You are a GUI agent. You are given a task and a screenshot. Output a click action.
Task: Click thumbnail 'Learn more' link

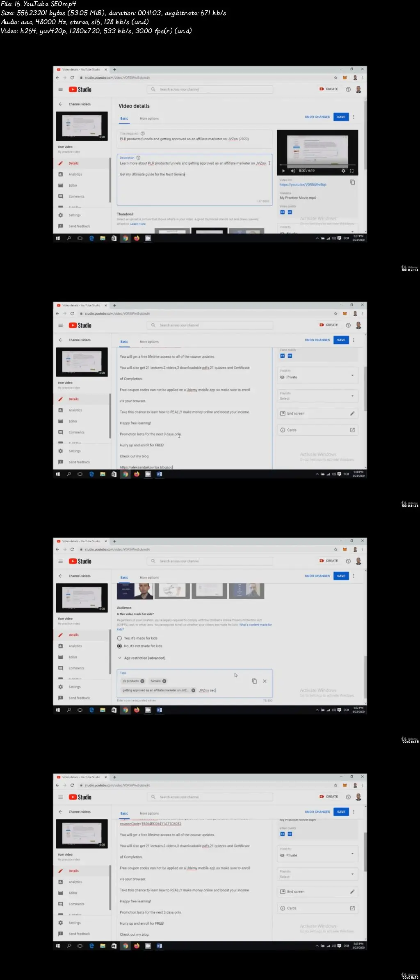[138, 224]
